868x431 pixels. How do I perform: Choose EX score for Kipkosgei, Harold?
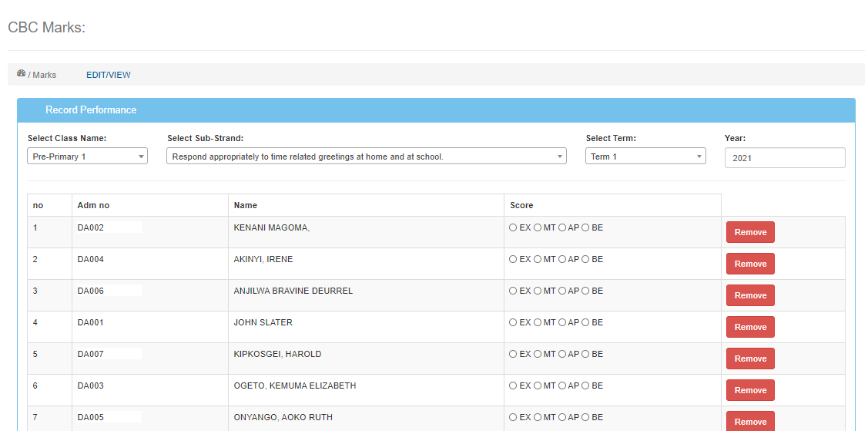click(513, 354)
